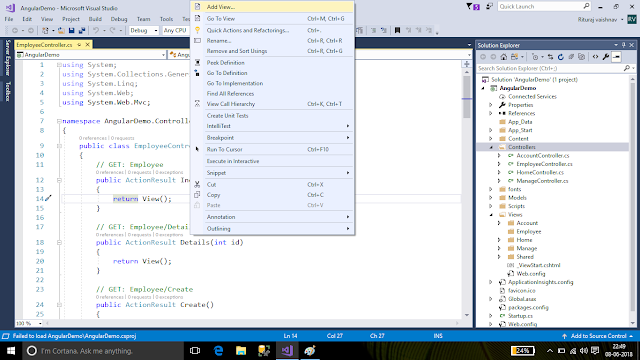Image resolution: width=640 pixels, height=360 pixels.
Task: Open Task View on the taskbar
Action: coord(195,351)
